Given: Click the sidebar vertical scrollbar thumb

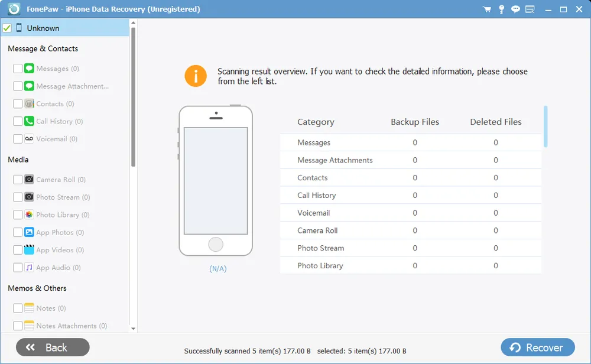Looking at the screenshot, I should [133, 97].
